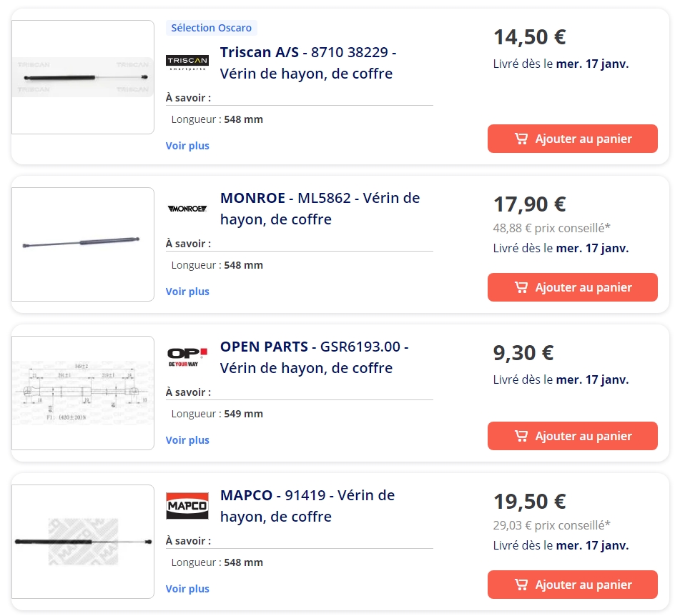Add Monroe ML5862 to the cart
675x616 pixels.
point(572,287)
